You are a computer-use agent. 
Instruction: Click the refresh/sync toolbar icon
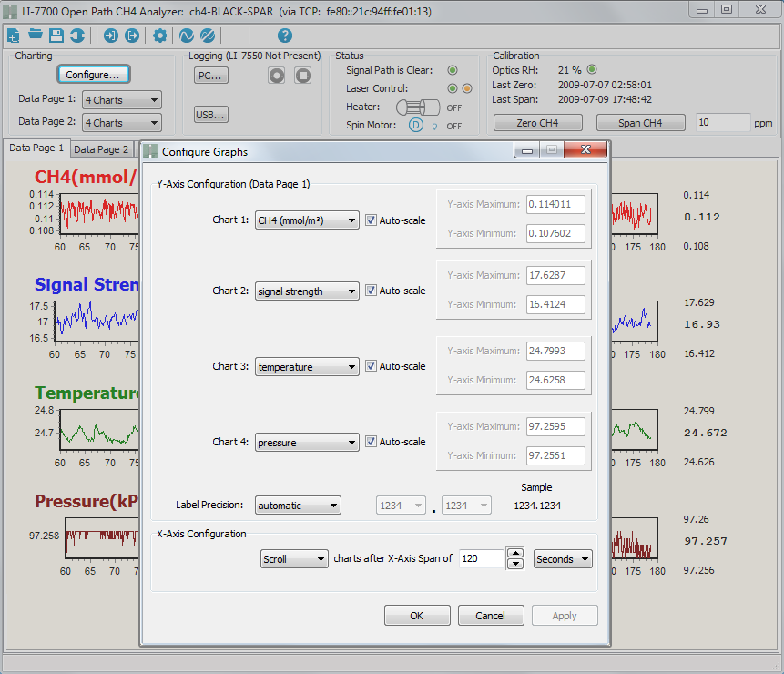click(x=77, y=36)
